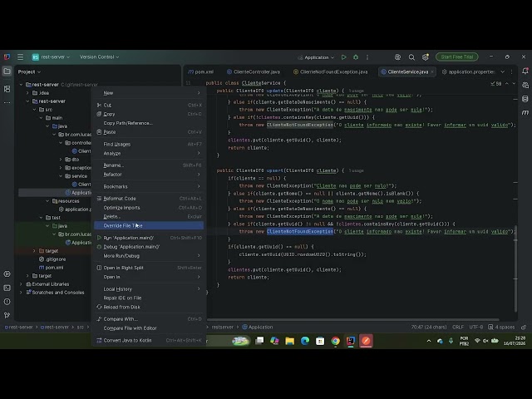Toggle the read-only lock status icon

click(x=524, y=327)
